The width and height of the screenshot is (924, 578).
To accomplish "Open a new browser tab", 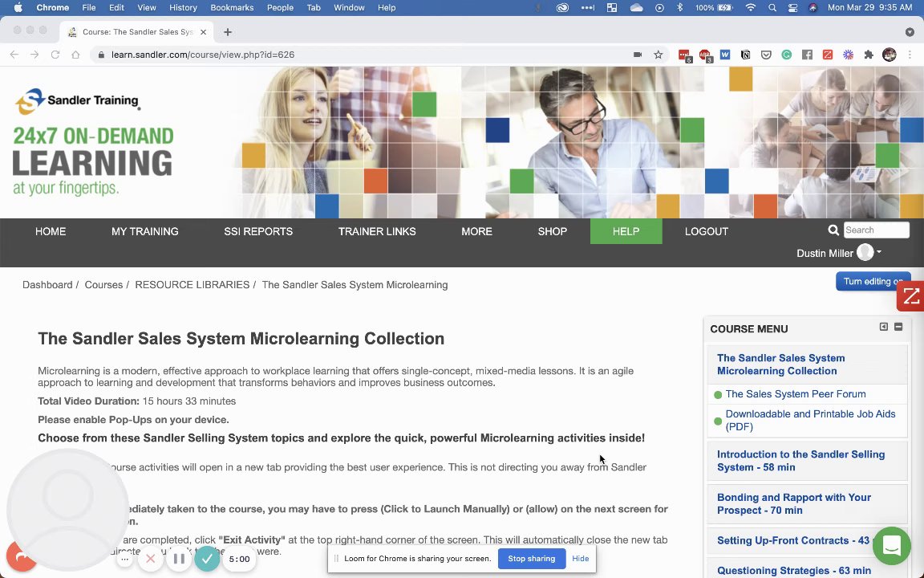I will point(228,32).
